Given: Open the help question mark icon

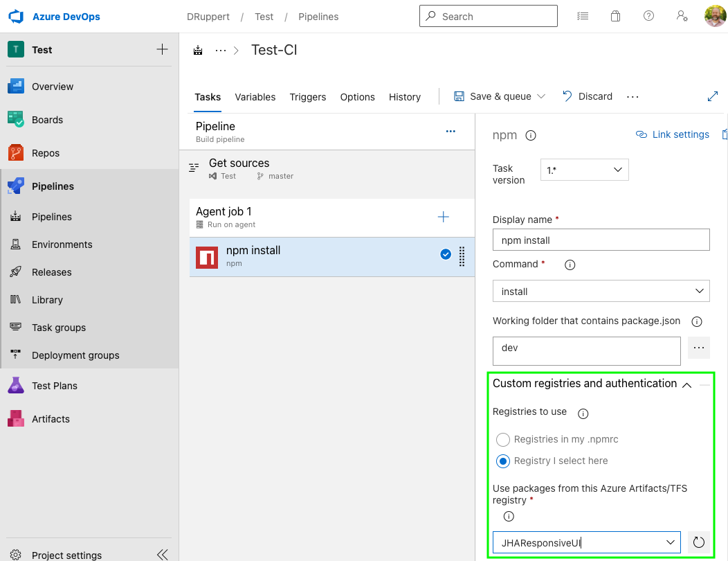Looking at the screenshot, I should click(648, 16).
